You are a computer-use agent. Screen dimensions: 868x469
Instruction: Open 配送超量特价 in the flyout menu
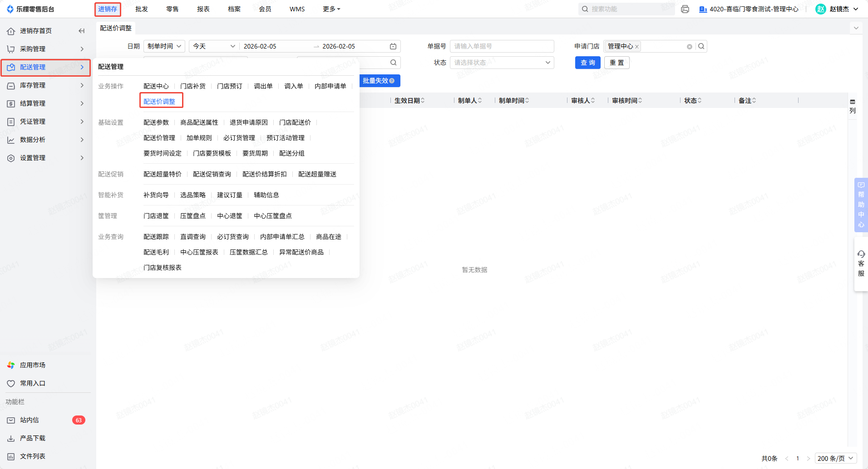click(x=163, y=174)
